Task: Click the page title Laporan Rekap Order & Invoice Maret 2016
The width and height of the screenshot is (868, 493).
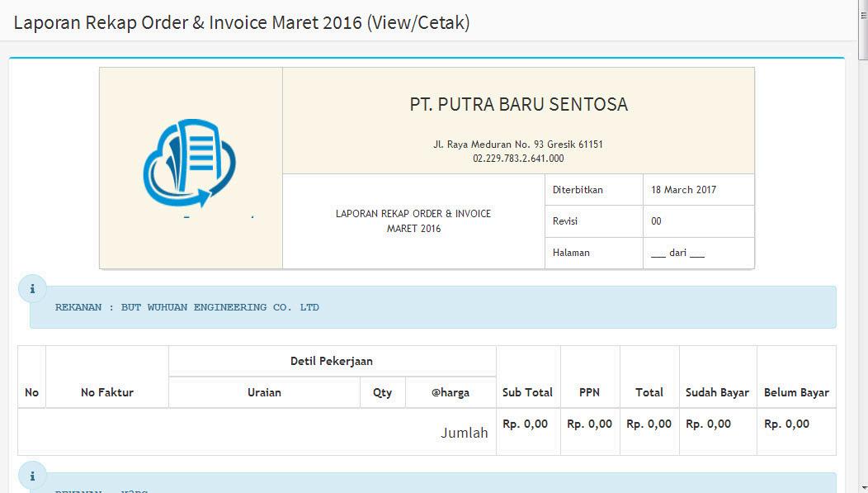Action: click(242, 23)
